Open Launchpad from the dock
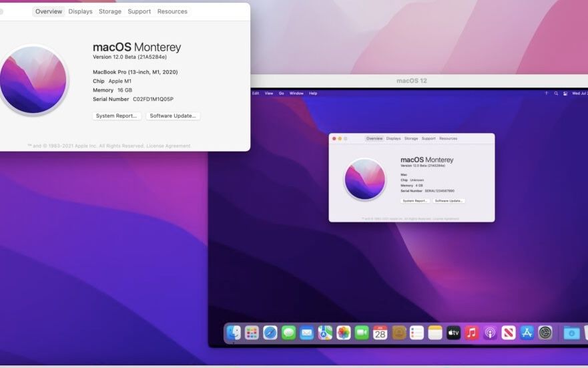The height and width of the screenshot is (368, 588). point(252,333)
